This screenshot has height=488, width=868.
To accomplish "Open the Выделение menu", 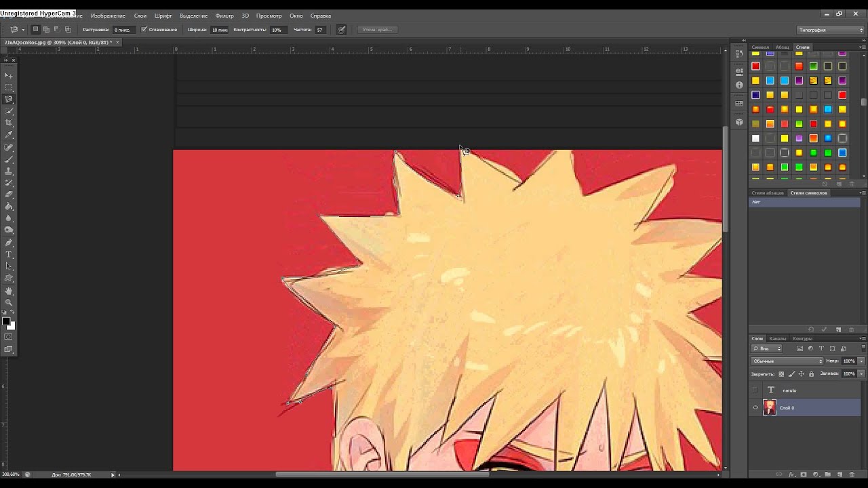I will point(193,16).
